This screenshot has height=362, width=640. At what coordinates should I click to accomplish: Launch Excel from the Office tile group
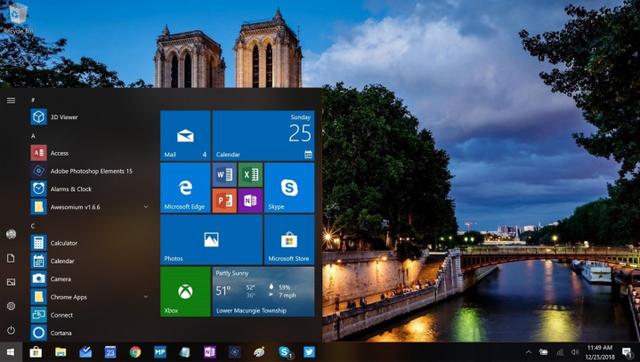click(x=250, y=175)
